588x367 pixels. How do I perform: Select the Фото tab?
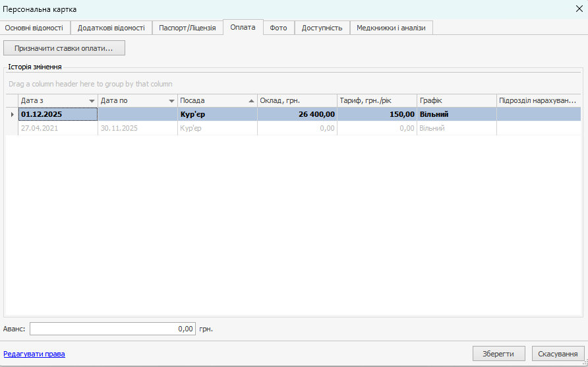(x=278, y=28)
